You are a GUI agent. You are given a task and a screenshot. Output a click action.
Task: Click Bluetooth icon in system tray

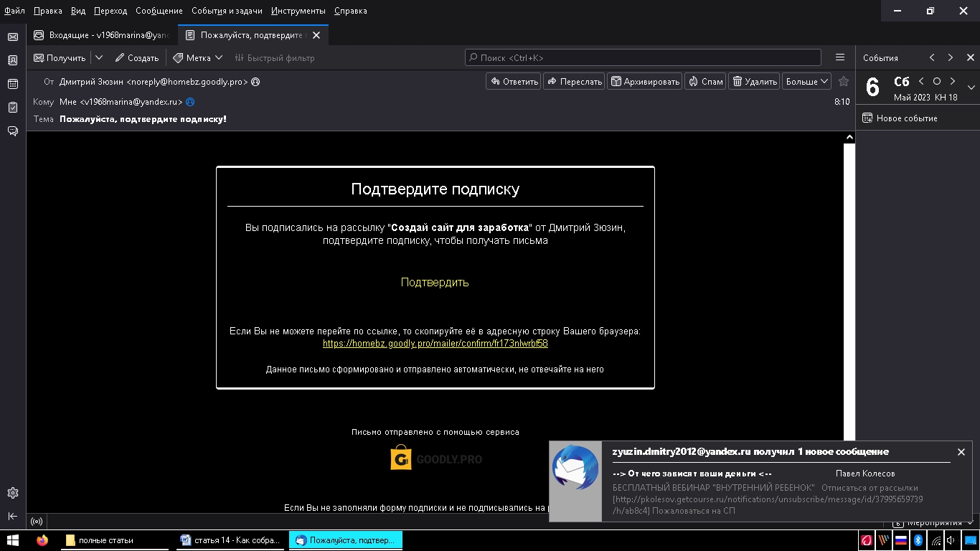[918, 540]
